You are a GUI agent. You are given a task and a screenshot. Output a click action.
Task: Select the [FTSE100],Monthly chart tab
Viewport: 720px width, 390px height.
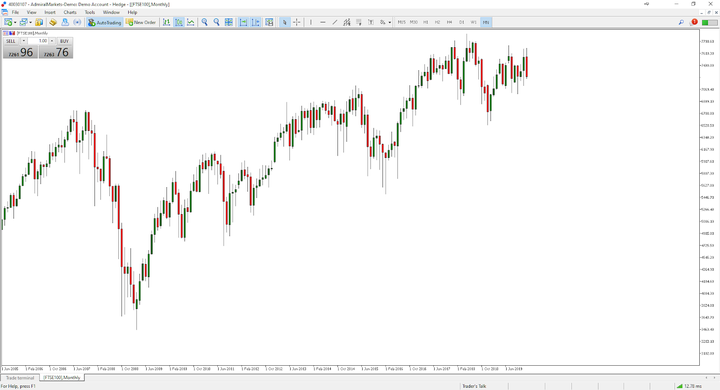(62, 378)
